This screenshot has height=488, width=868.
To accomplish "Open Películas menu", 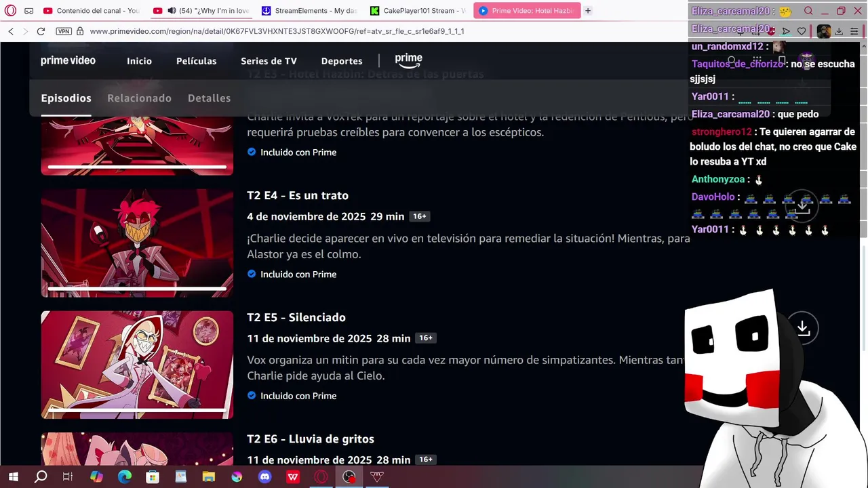I will [x=196, y=61].
